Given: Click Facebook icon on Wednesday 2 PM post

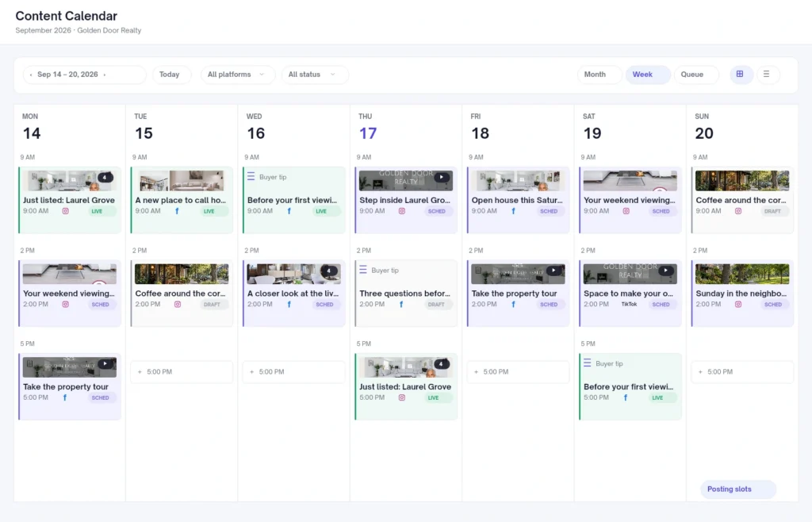Looking at the screenshot, I should [x=289, y=304].
